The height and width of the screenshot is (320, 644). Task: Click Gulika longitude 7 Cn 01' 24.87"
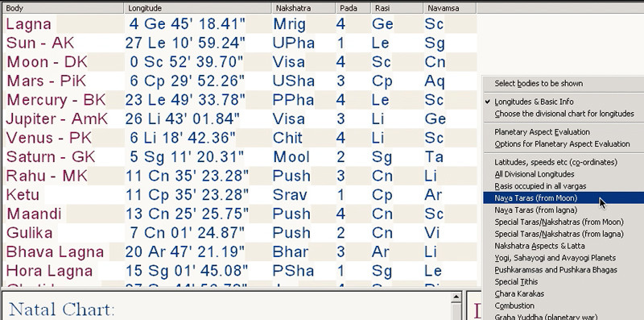point(187,232)
